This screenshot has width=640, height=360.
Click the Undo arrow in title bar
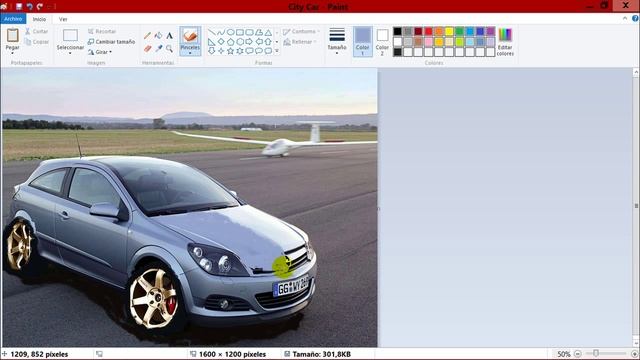click(29, 7)
